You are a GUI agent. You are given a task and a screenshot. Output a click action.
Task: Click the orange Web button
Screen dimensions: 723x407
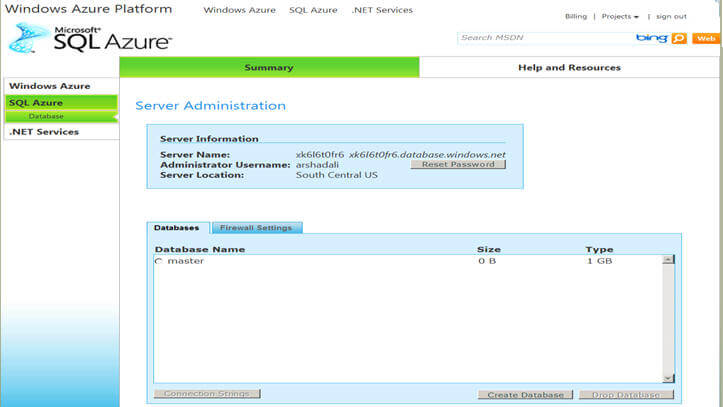pyautogui.click(x=706, y=38)
